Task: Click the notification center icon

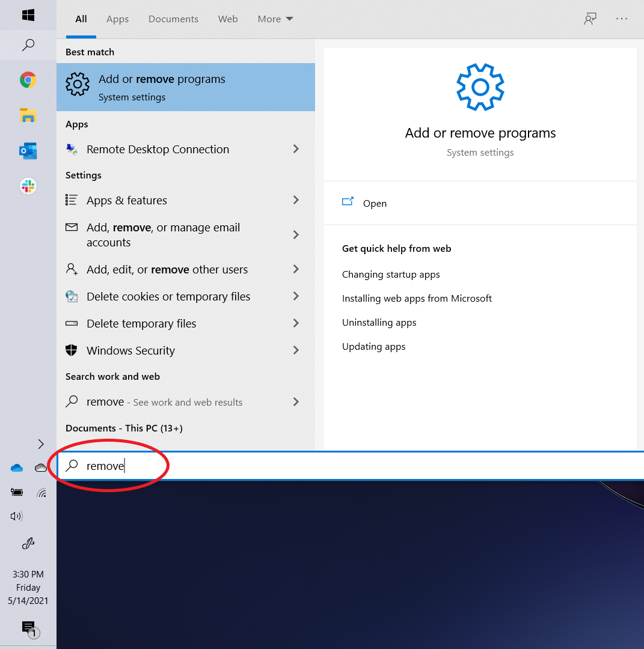Action: (x=28, y=627)
